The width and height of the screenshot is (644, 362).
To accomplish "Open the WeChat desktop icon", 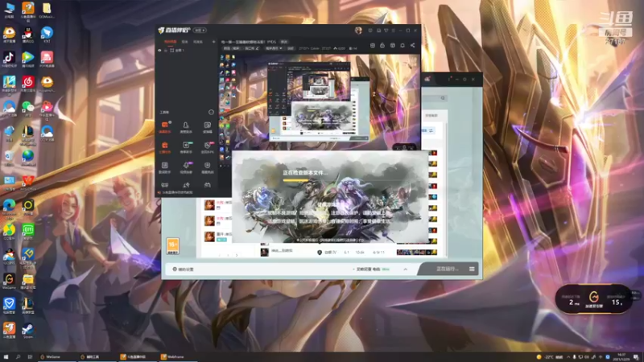I will (x=28, y=108).
